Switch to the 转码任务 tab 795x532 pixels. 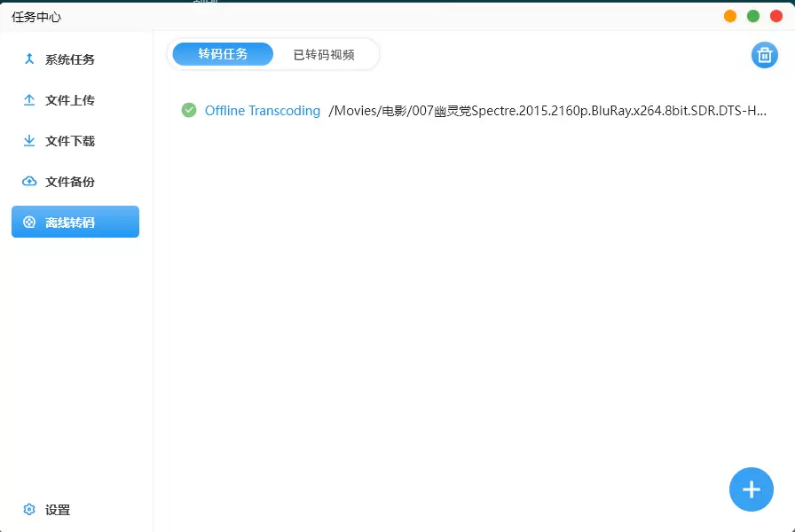point(223,54)
